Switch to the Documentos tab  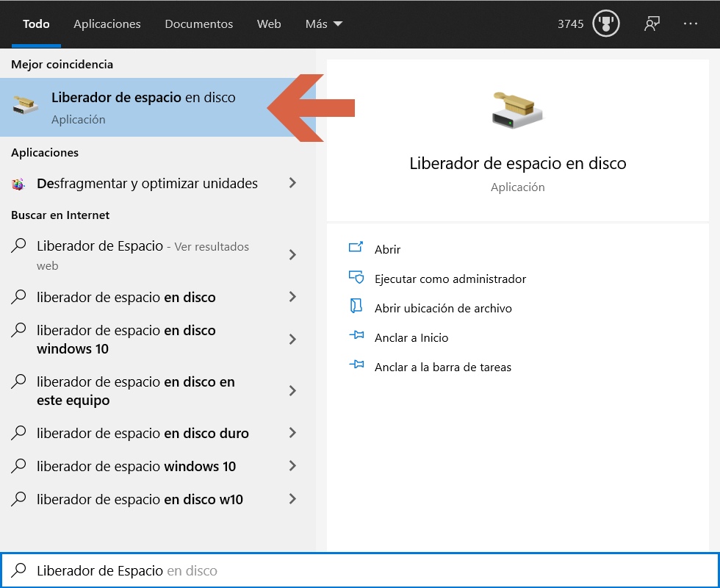[199, 24]
